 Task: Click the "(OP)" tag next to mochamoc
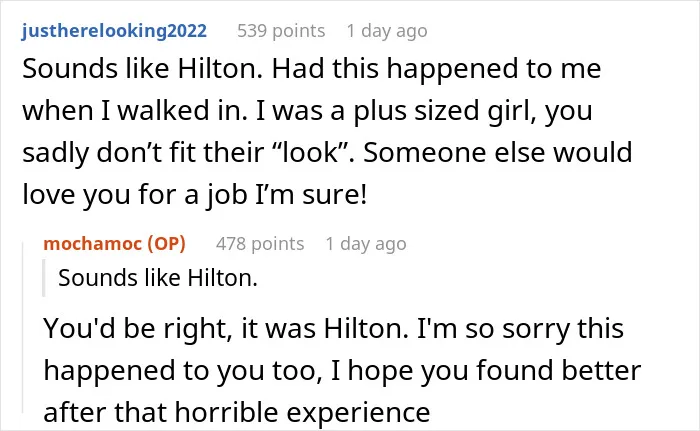[167, 243]
